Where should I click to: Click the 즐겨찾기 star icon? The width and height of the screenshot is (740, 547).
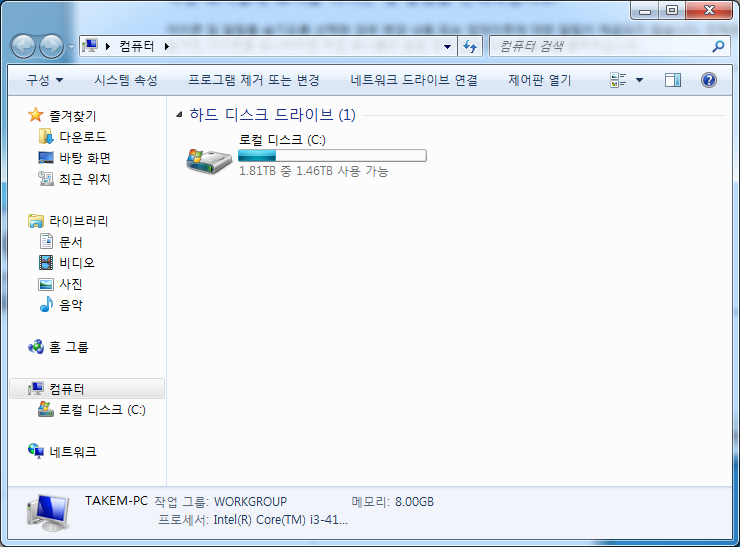[36, 115]
